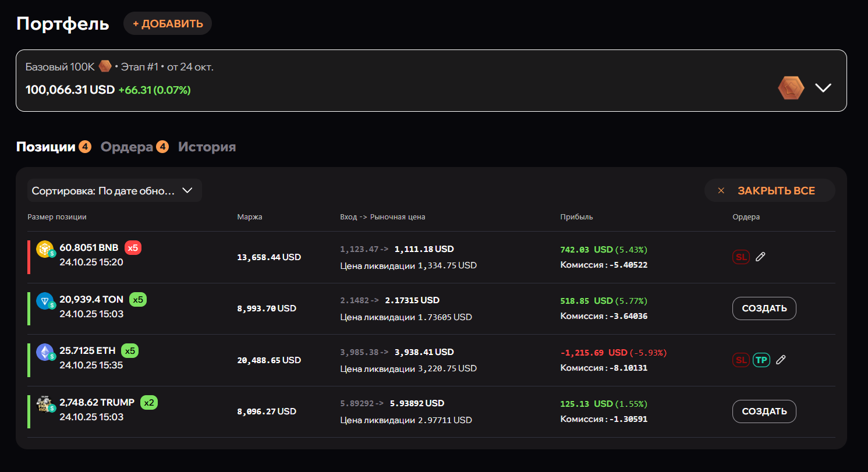This screenshot has height=472, width=868.
Task: Click the TRUMP coin icon
Action: tap(45, 404)
